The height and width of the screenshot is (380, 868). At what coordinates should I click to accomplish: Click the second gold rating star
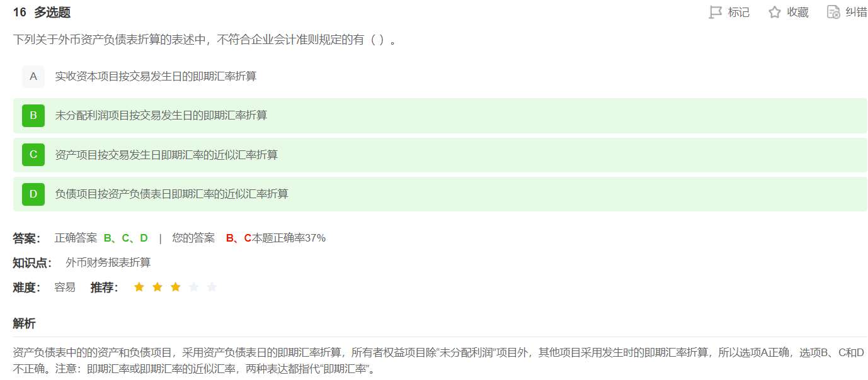pos(157,287)
